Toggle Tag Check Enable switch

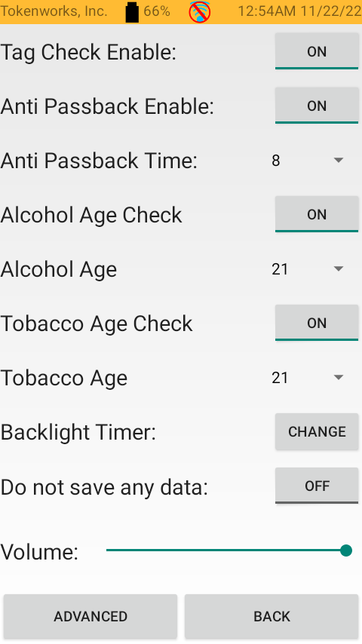[317, 51]
